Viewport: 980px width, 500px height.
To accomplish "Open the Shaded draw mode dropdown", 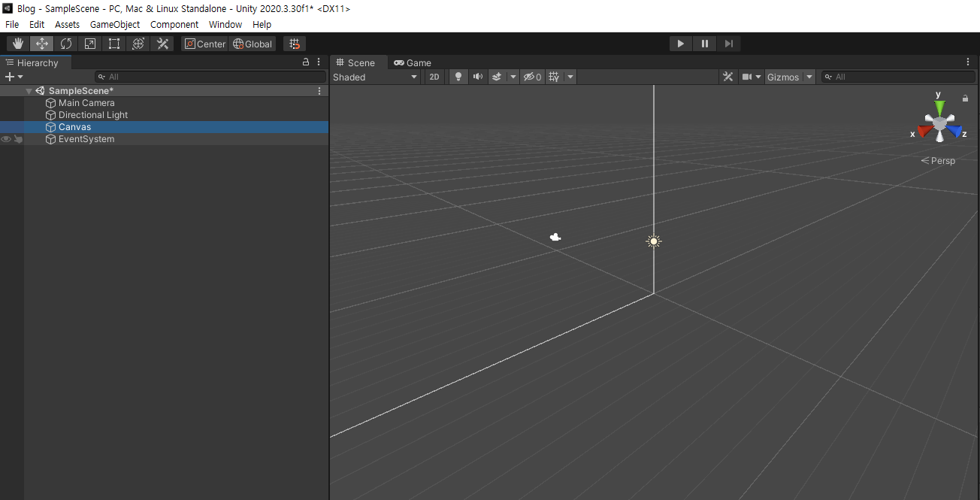I will (375, 77).
